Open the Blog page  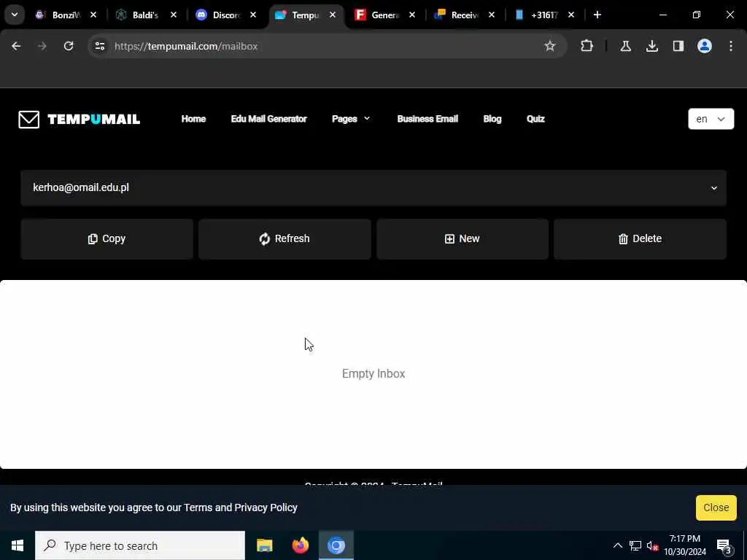tap(492, 119)
